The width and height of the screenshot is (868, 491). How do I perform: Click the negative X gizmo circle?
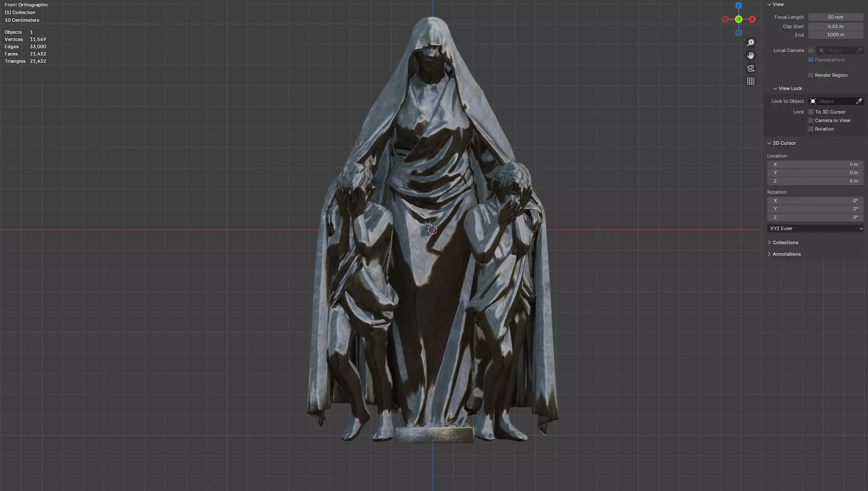click(725, 19)
